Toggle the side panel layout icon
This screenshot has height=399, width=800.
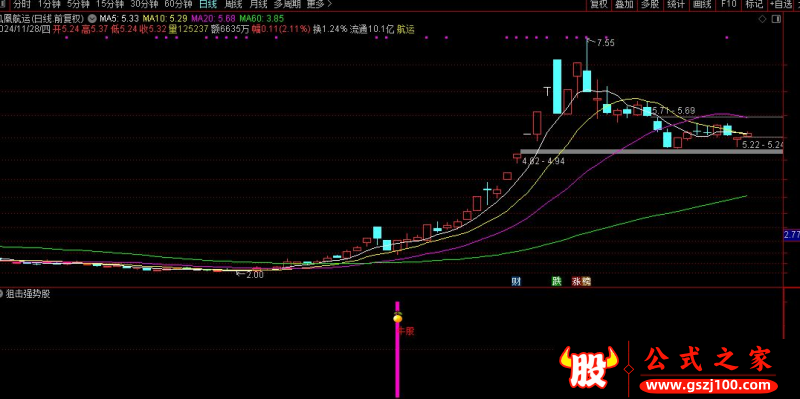pos(777,19)
